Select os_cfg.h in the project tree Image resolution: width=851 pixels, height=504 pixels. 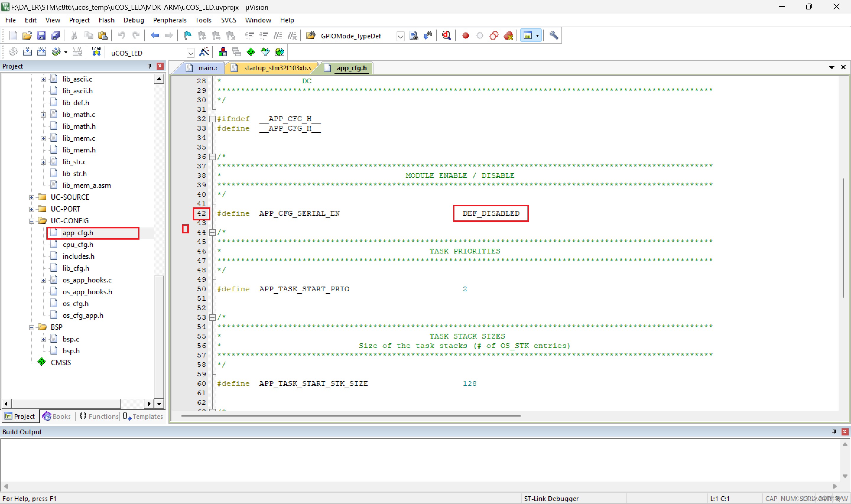[75, 304]
